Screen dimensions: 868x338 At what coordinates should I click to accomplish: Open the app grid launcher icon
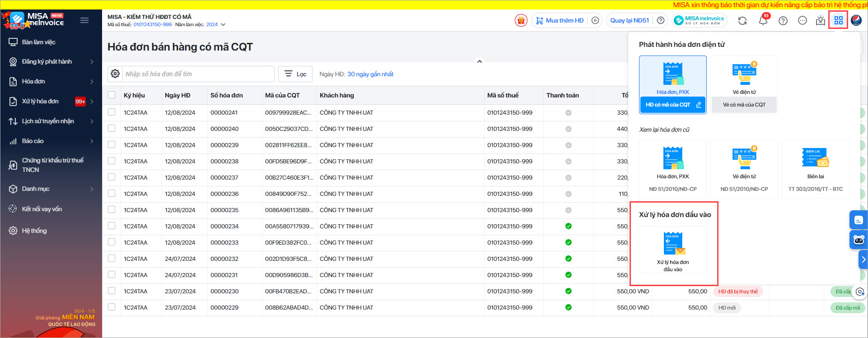tap(838, 20)
